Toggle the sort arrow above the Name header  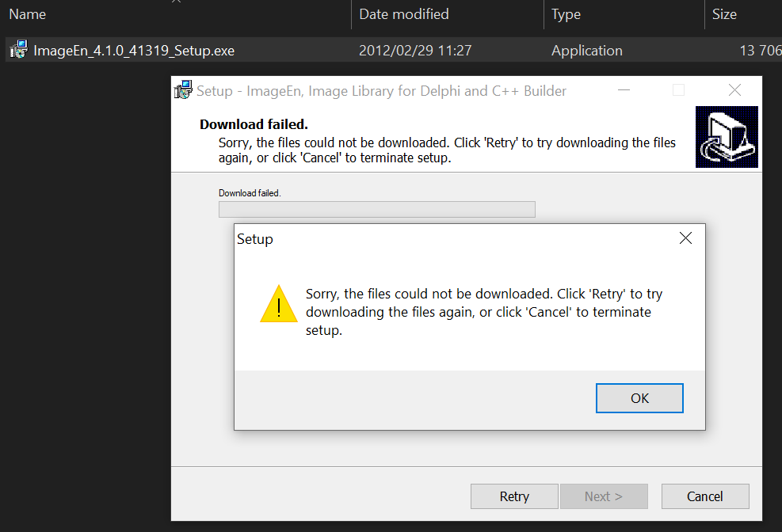click(x=176, y=2)
